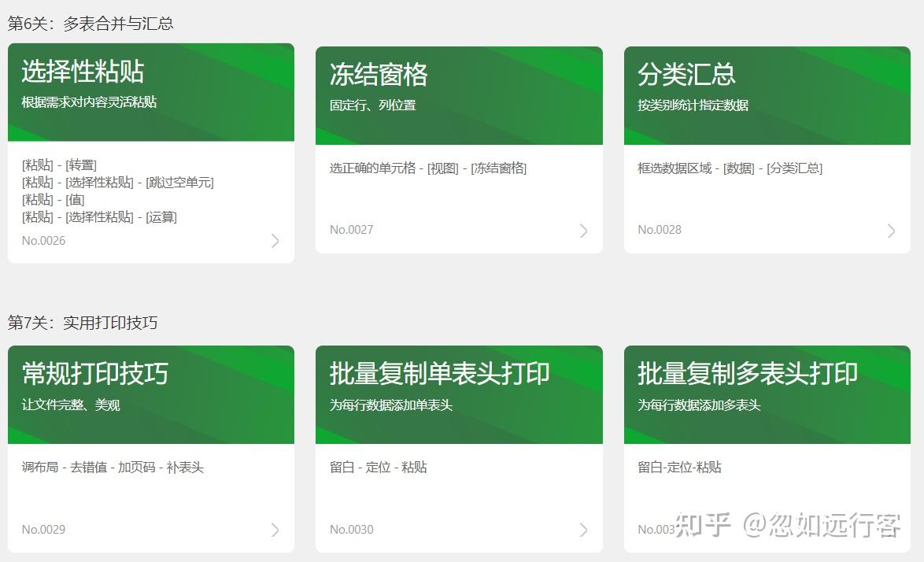924x562 pixels.
Task: Expand details via chevron on No.0028 card
Action: point(890,231)
